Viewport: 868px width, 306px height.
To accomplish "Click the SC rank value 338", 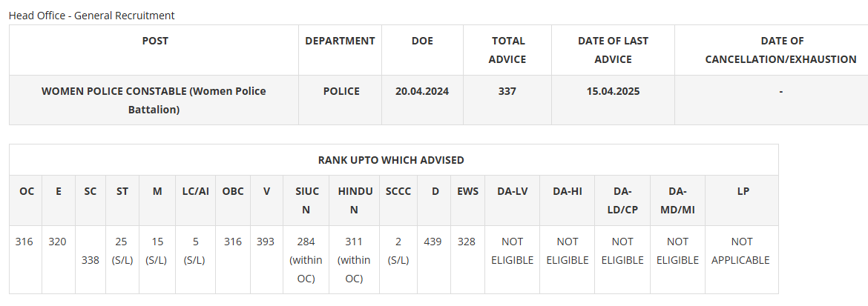I will (x=90, y=260).
